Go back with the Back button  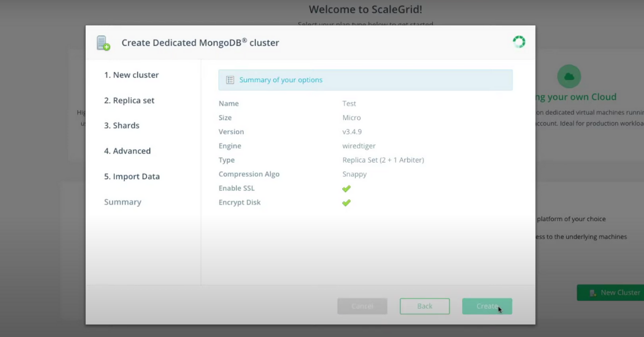point(425,306)
